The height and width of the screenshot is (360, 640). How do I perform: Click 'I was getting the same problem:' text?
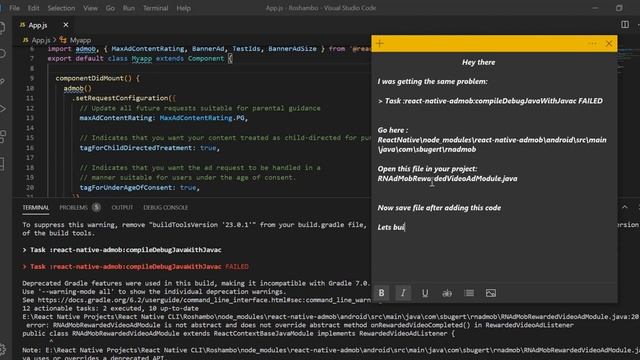432,82
